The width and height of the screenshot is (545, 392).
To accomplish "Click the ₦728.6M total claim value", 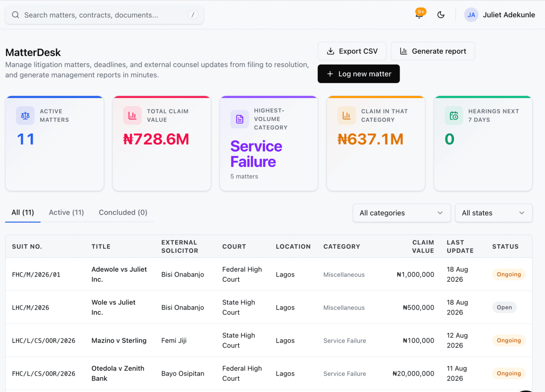I will [156, 139].
